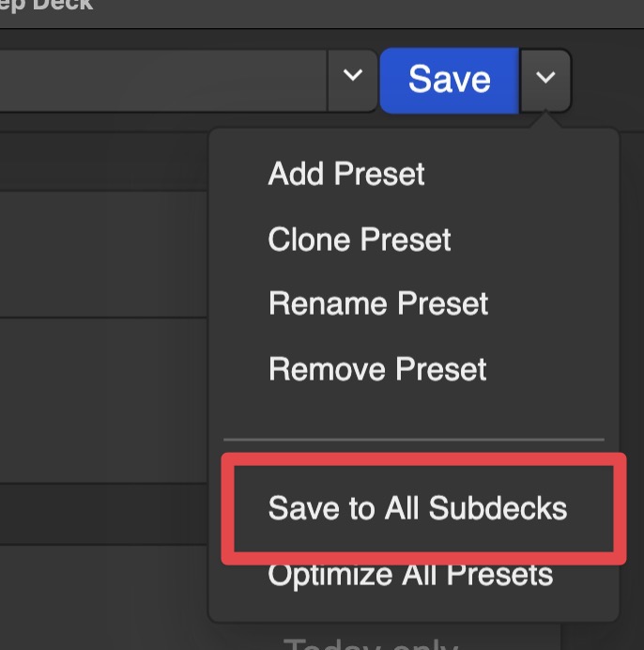The height and width of the screenshot is (650, 644).
Task: Choose Optimize All Presets
Action: pos(410,574)
